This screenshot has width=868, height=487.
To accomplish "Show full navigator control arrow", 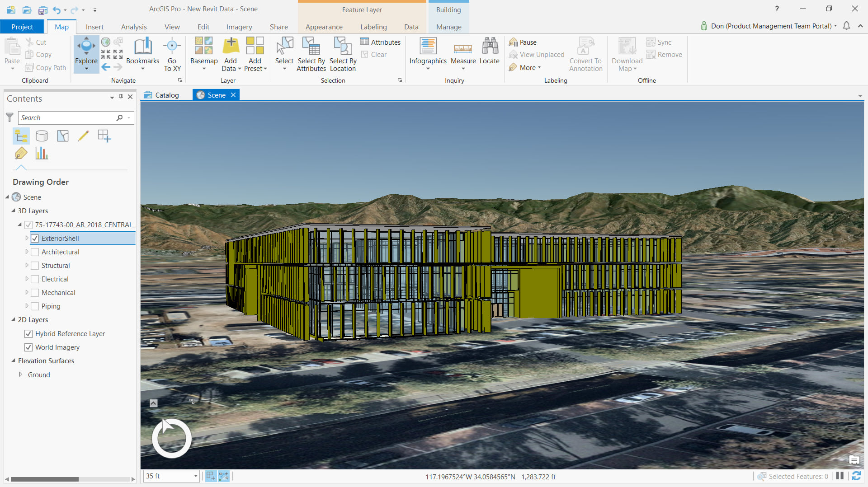I will point(154,403).
